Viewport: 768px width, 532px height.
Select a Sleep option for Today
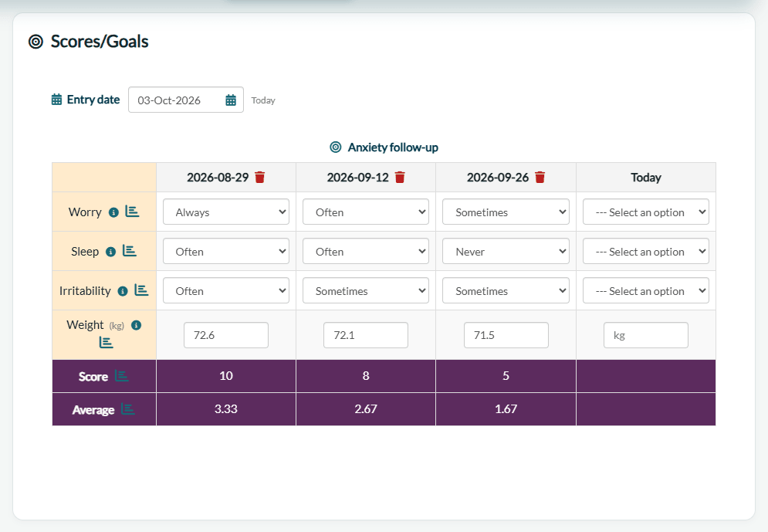[646, 251]
